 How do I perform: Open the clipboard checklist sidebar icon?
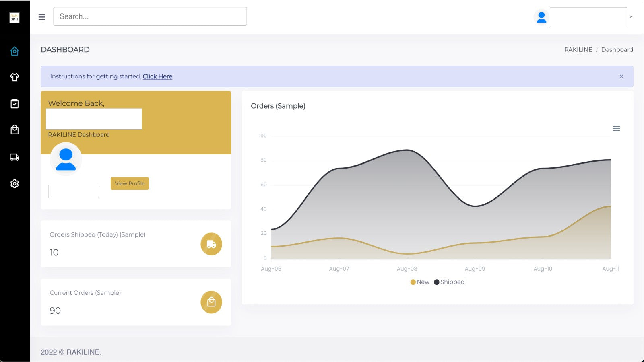(x=14, y=104)
